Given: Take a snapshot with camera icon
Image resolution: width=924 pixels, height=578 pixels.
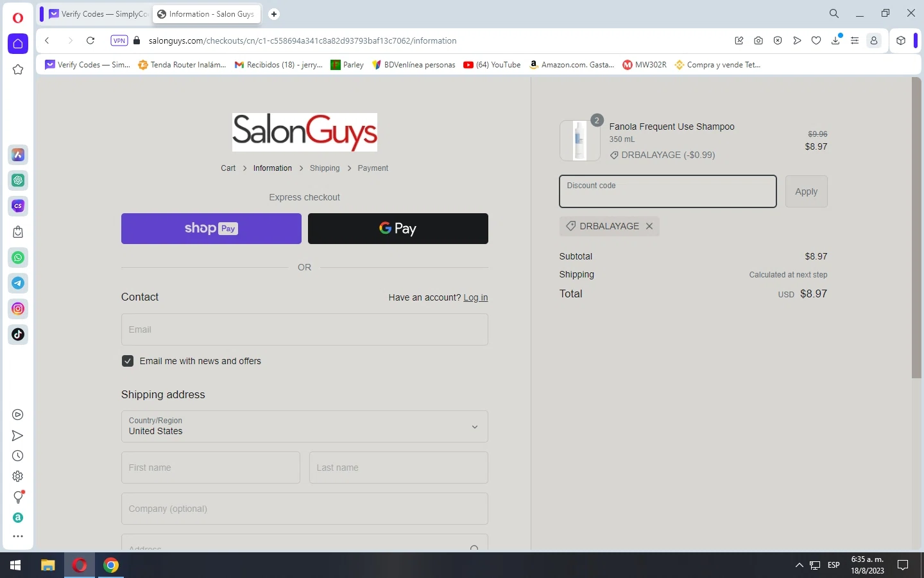Looking at the screenshot, I should [758, 40].
